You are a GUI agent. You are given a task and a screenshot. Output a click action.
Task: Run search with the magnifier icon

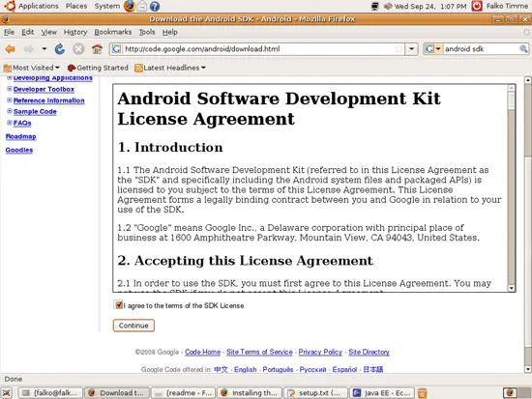(x=523, y=49)
